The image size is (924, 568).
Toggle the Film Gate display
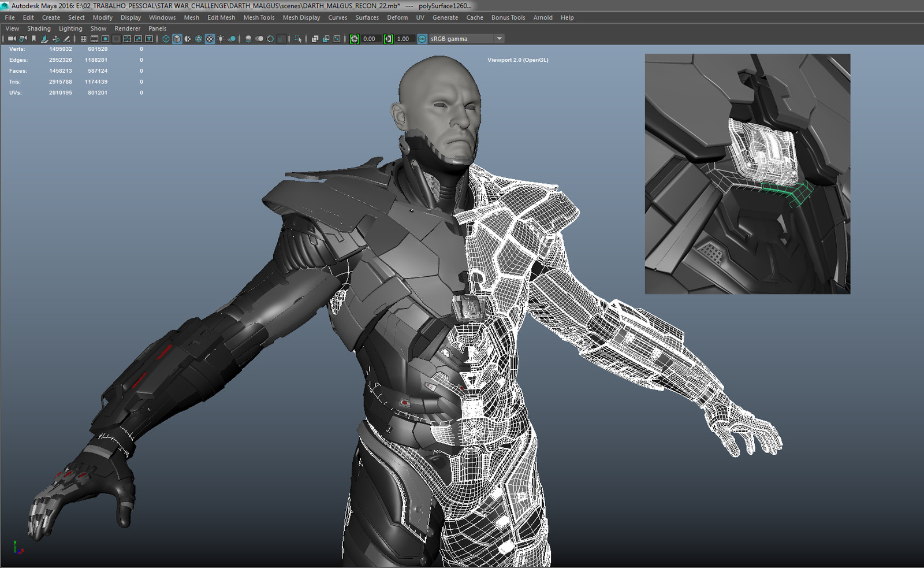(94, 39)
